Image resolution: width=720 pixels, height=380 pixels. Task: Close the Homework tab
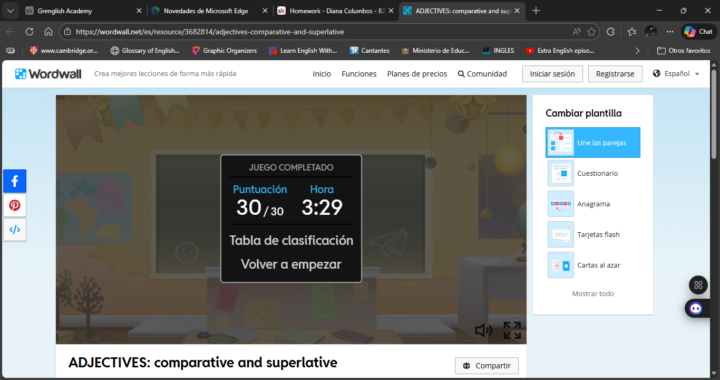point(391,11)
